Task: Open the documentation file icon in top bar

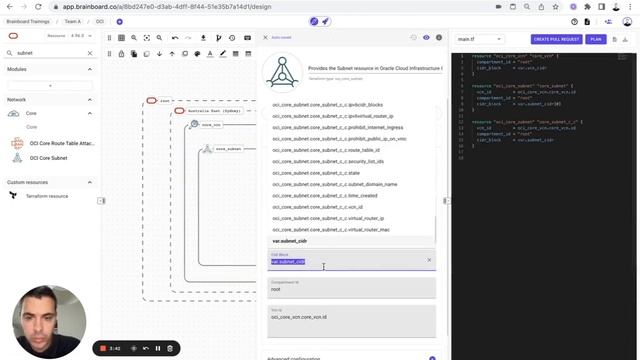Action: (587, 22)
